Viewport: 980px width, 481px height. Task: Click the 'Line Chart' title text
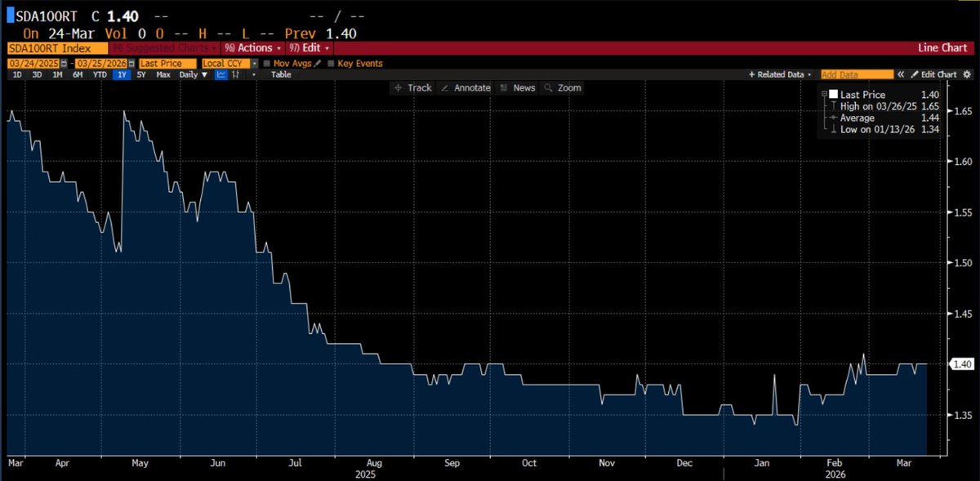tap(942, 48)
